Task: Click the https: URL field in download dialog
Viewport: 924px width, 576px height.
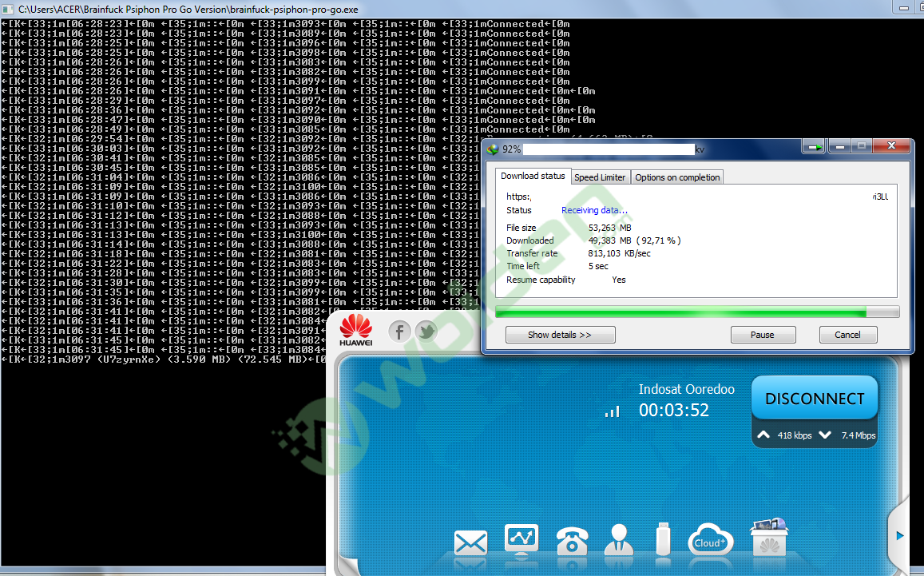Action: (697, 197)
